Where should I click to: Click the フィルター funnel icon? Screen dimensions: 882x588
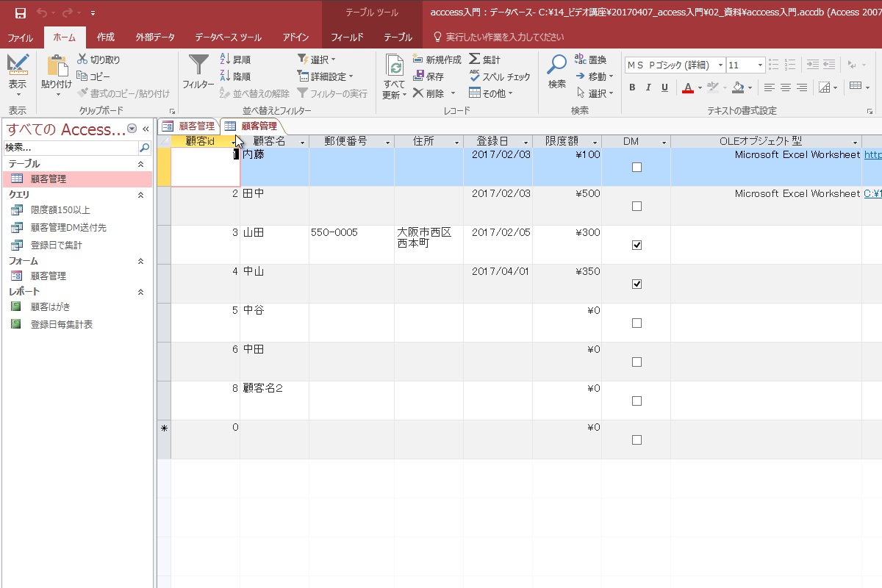[x=198, y=65]
